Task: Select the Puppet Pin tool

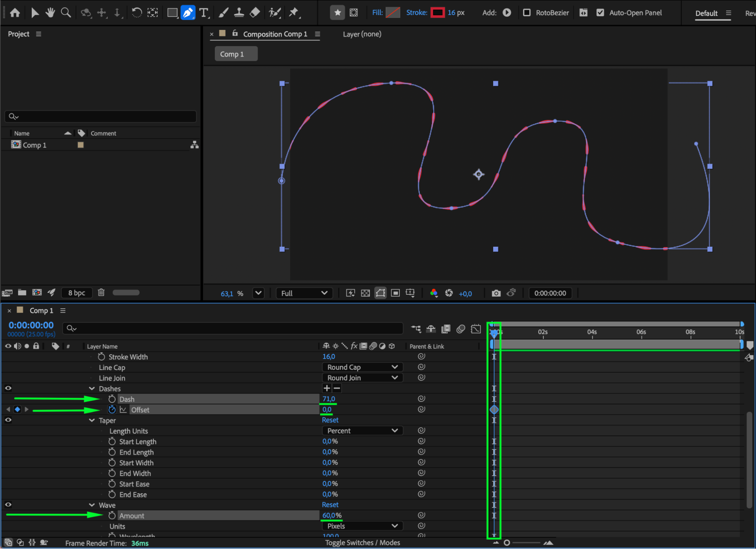Action: 294,13
